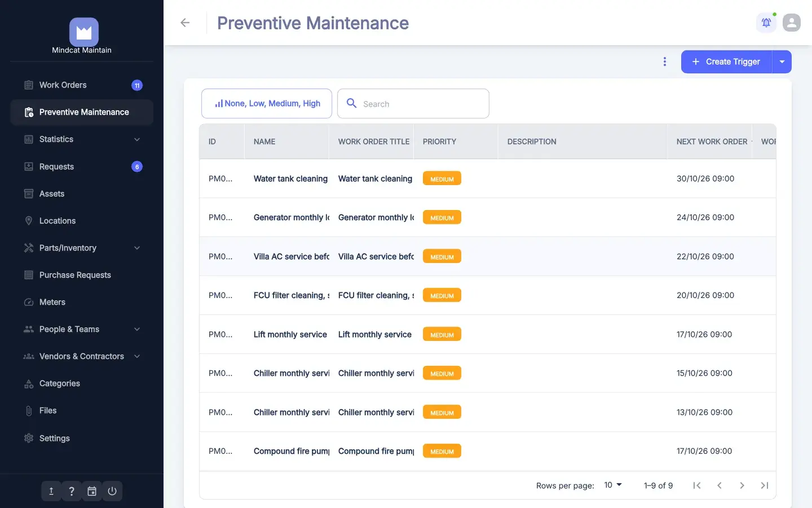Open Categories in the sidebar
The height and width of the screenshot is (508, 812).
82,383
